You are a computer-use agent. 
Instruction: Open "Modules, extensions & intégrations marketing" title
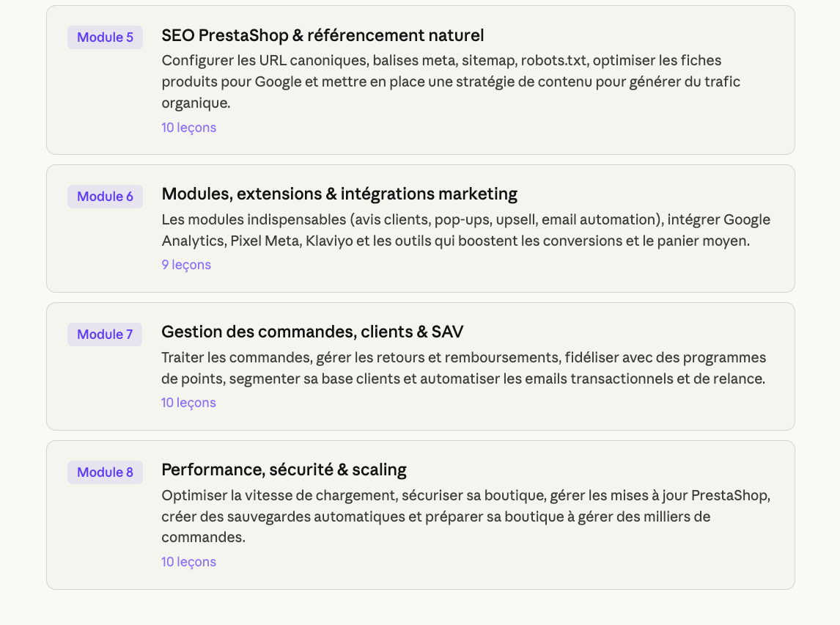339,194
